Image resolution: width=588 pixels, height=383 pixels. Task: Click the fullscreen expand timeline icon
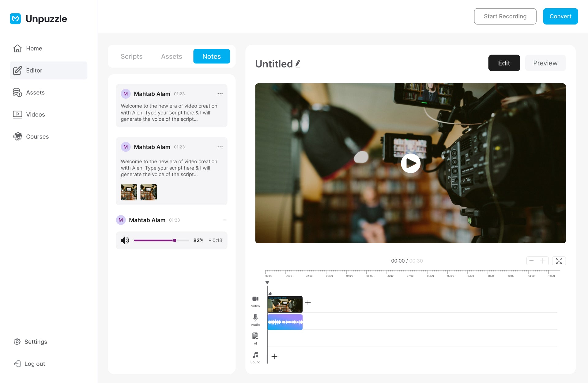click(559, 261)
